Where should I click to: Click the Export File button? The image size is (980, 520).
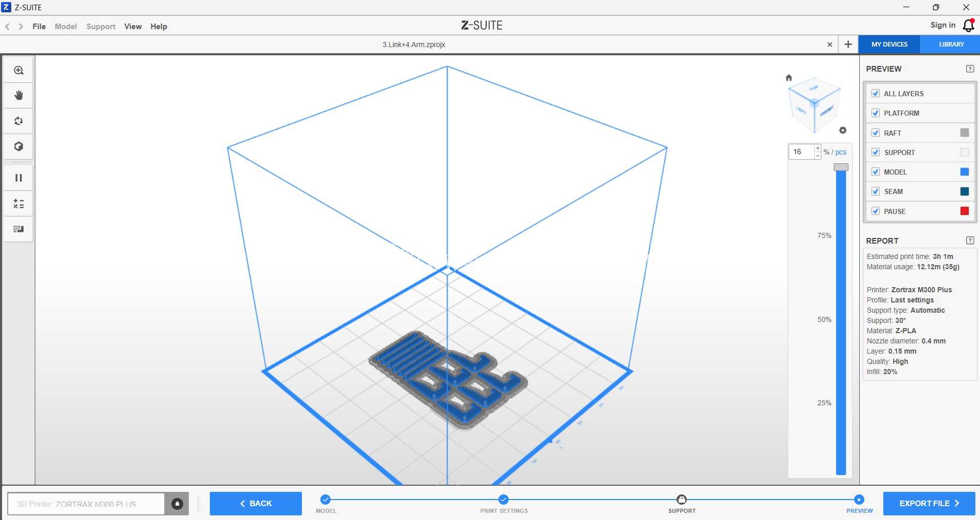click(929, 504)
